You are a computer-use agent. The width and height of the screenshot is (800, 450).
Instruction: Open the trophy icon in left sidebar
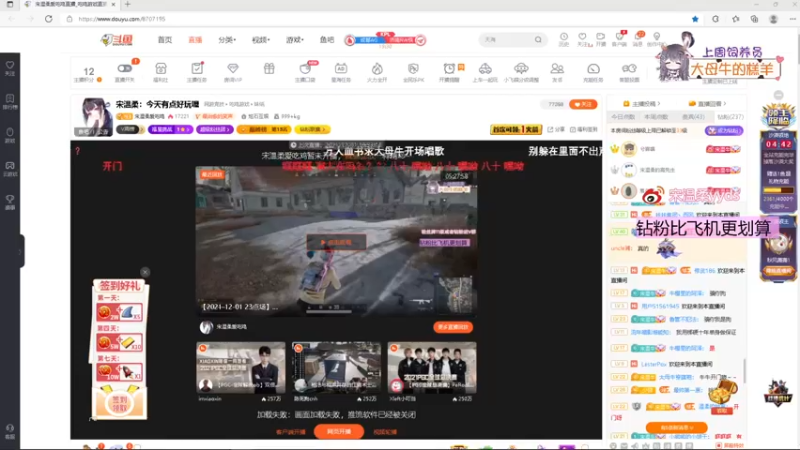pos(10,202)
